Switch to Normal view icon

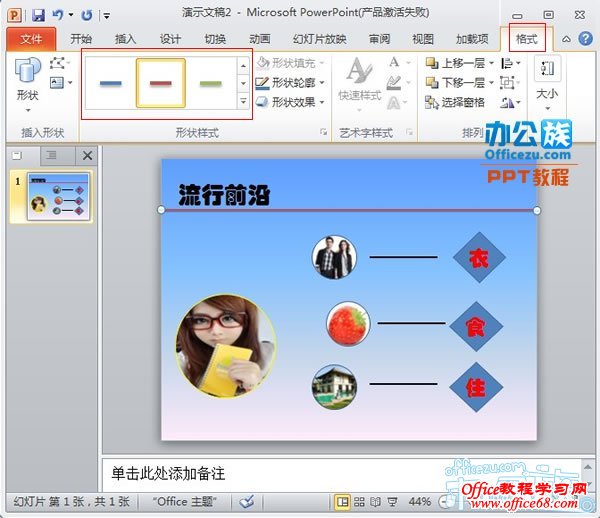pos(342,502)
